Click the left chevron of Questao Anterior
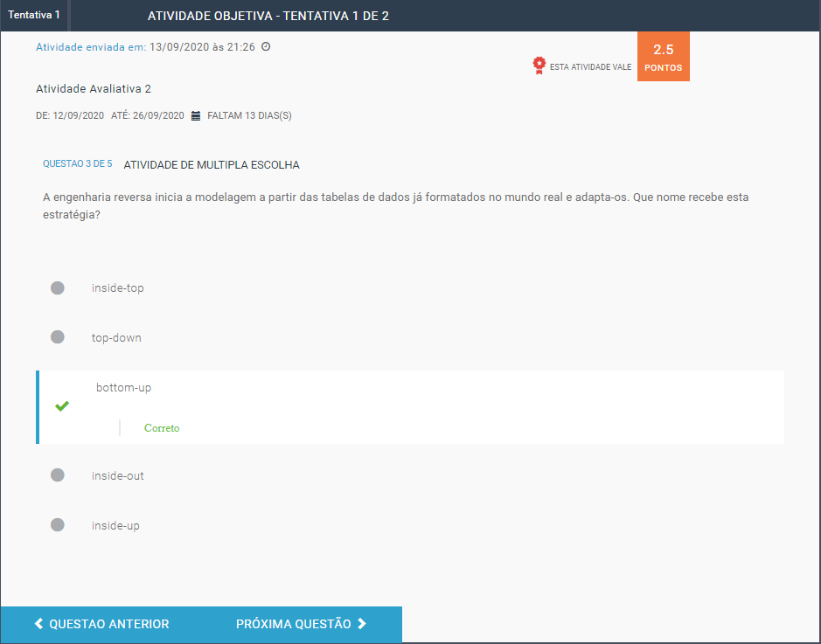The width and height of the screenshot is (821, 644). tap(38, 624)
